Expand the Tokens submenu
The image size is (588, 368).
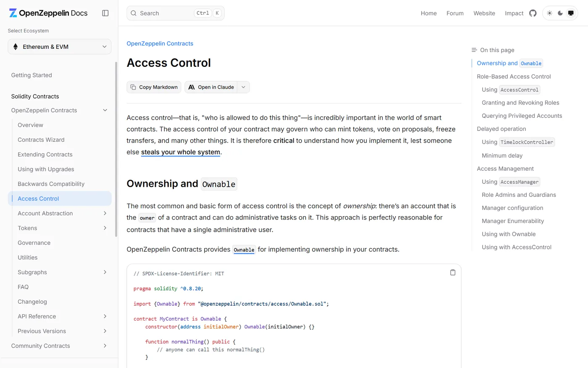pyautogui.click(x=105, y=228)
